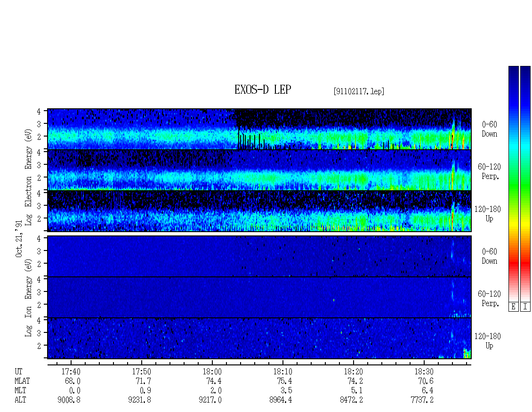Viewport: 532px width, 412px height.
Task: Click the MLAT value 74.4
Action: pos(214,381)
